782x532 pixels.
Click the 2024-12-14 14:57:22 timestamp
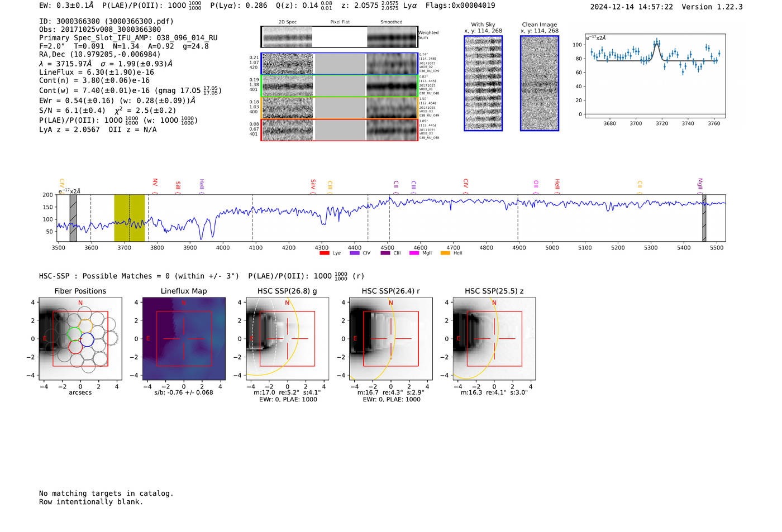pyautogui.click(x=632, y=7)
